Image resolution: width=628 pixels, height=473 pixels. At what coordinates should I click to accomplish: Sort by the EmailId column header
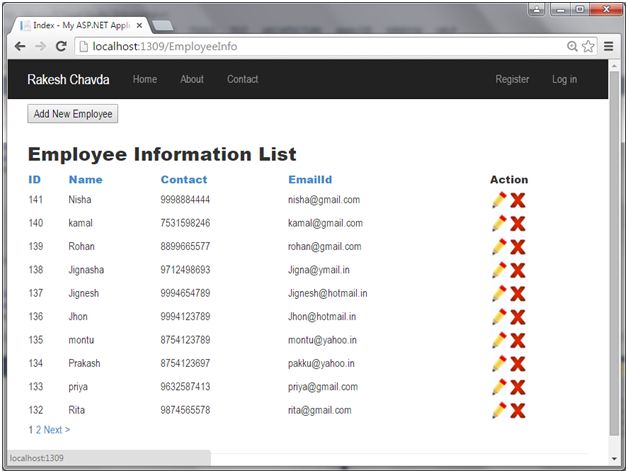310,179
